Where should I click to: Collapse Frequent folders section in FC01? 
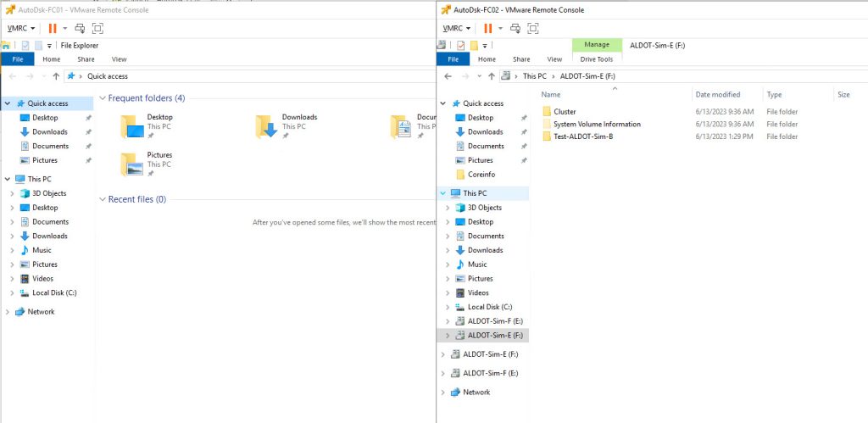[103, 98]
